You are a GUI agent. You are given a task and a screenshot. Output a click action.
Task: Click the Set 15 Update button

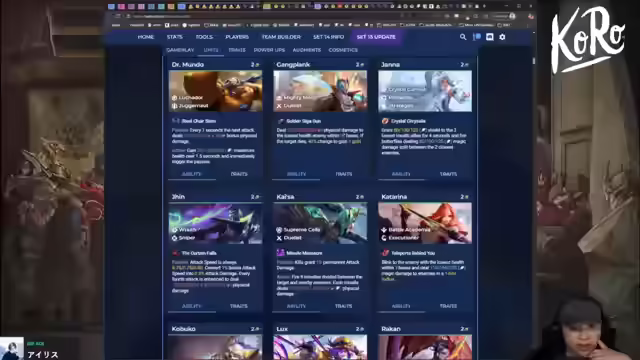pyautogui.click(x=376, y=37)
